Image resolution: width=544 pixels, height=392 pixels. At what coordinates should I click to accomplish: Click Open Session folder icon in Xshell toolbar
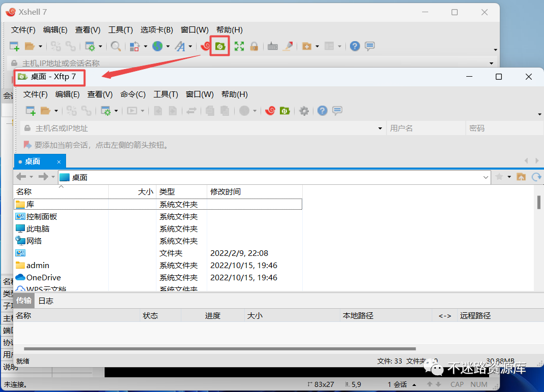pyautogui.click(x=30, y=46)
